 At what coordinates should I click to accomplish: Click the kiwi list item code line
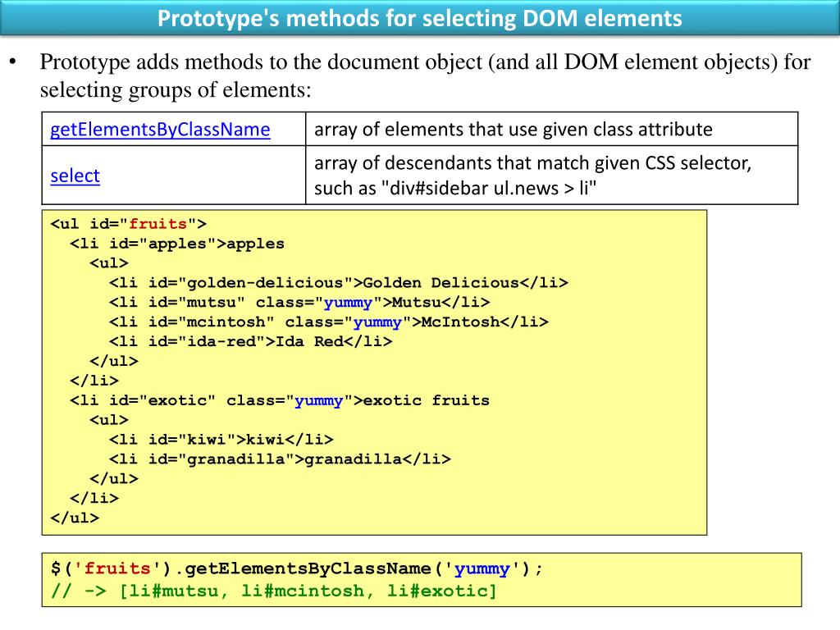click(x=221, y=440)
